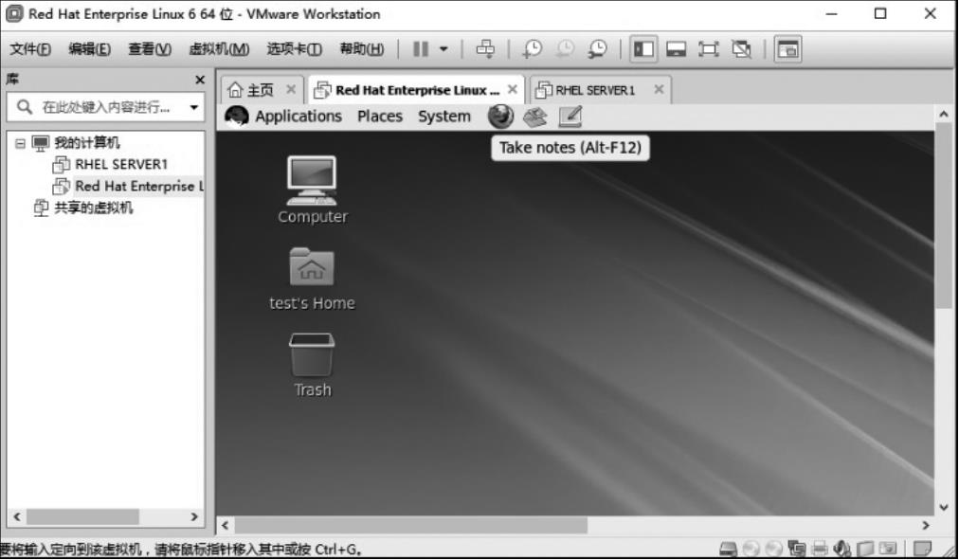Open the 文件(F) menu
This screenshot has height=560, width=959.
click(x=30, y=49)
